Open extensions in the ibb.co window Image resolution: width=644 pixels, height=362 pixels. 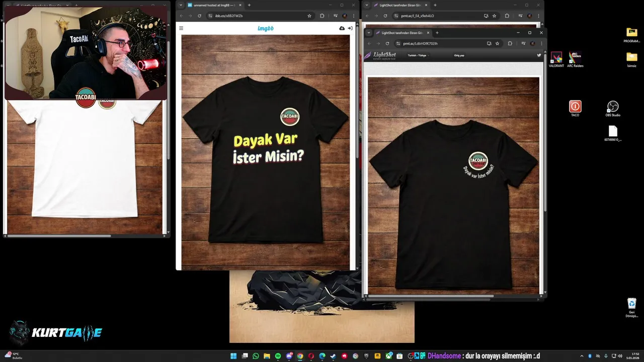(x=322, y=16)
